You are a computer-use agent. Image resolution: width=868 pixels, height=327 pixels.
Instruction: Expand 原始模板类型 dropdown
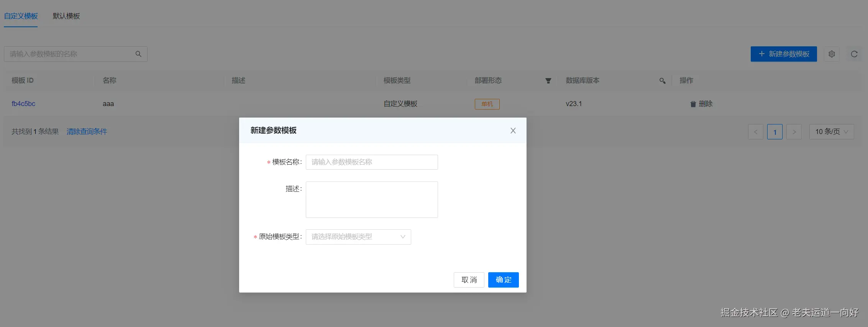click(358, 237)
